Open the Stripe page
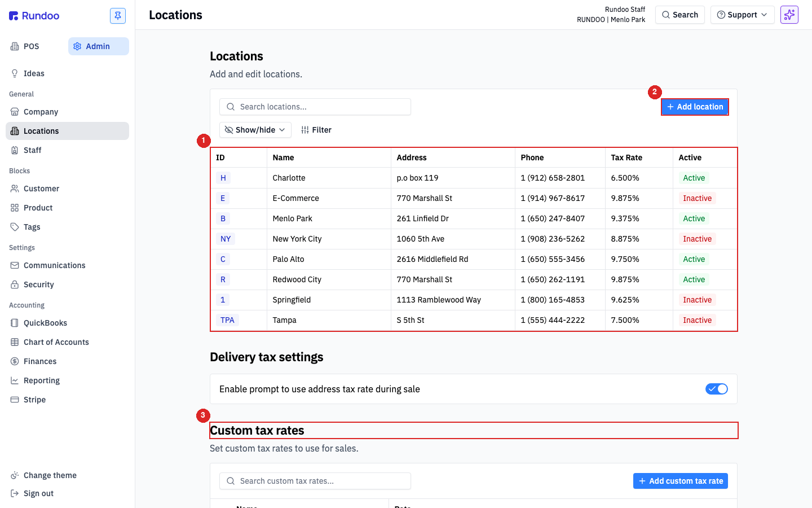 coord(67,400)
